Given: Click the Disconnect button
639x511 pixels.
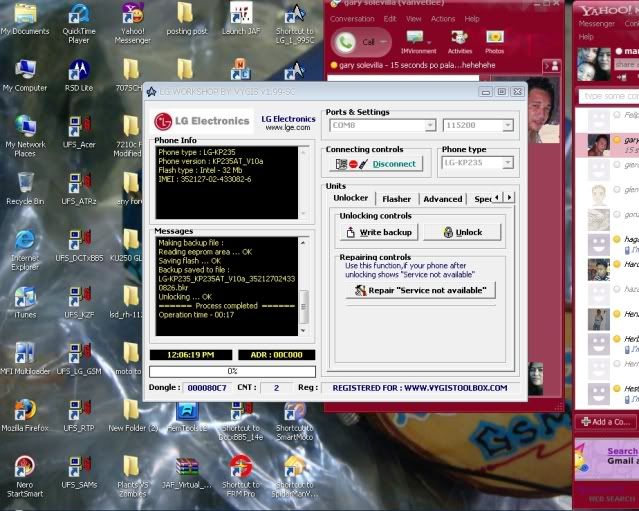Looking at the screenshot, I should [376, 164].
